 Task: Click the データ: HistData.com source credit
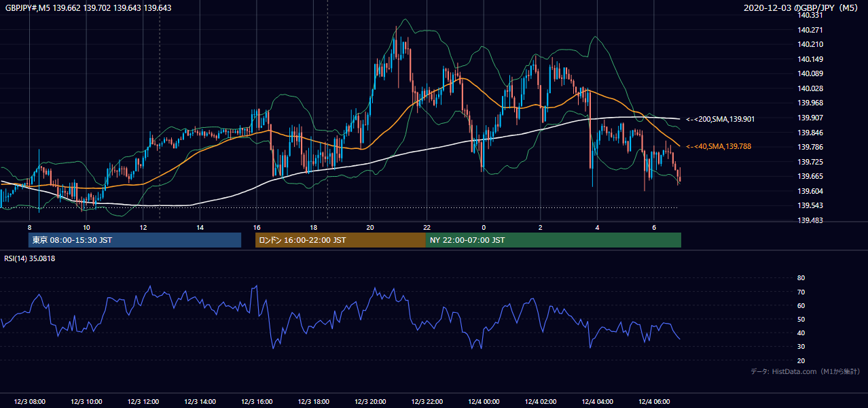805,371
